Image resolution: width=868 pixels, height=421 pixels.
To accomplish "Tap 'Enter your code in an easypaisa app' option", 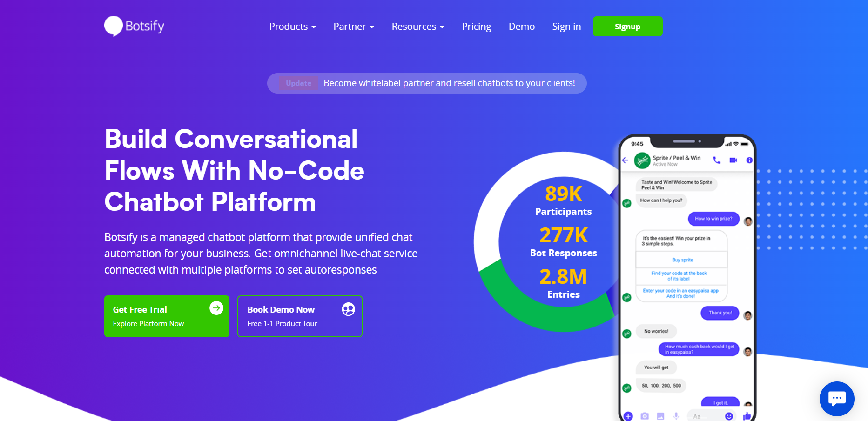I will click(680, 293).
